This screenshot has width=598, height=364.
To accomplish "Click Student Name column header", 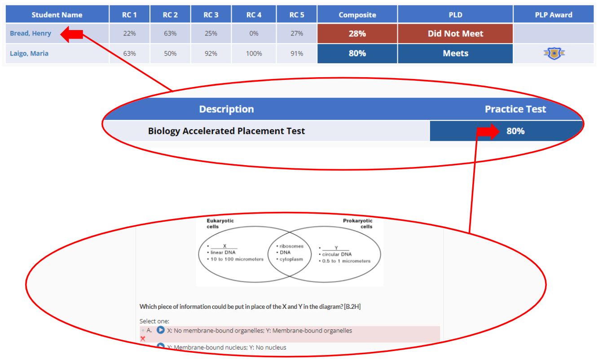I will click(57, 15).
